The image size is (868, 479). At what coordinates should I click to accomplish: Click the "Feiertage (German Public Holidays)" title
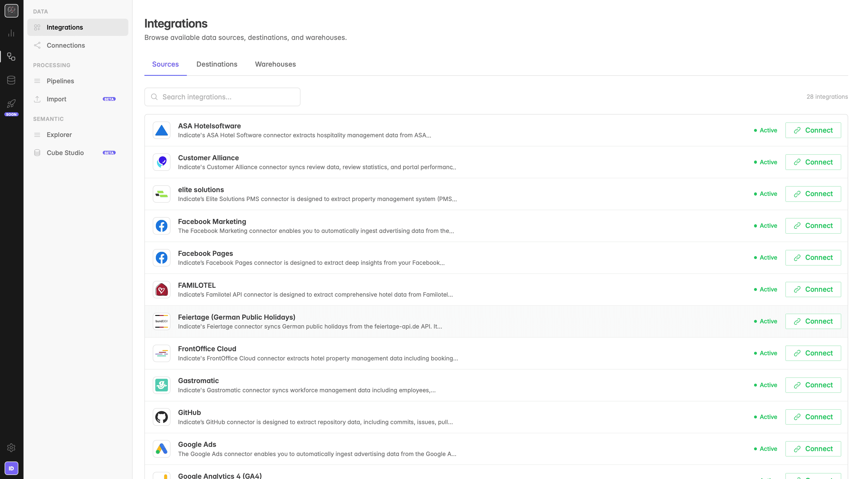coord(237,317)
